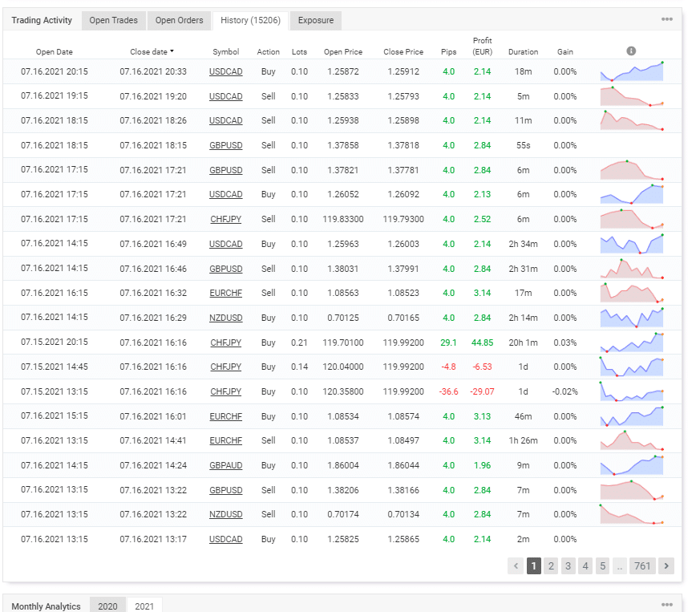
Task: Open CHFJPY link in the Sell trade row
Action: [x=226, y=219]
